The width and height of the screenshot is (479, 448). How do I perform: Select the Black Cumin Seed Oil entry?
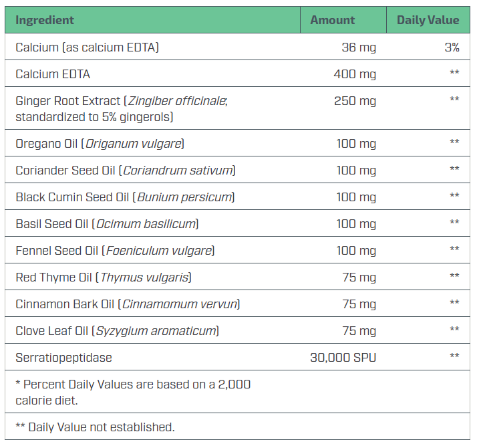tap(125, 197)
